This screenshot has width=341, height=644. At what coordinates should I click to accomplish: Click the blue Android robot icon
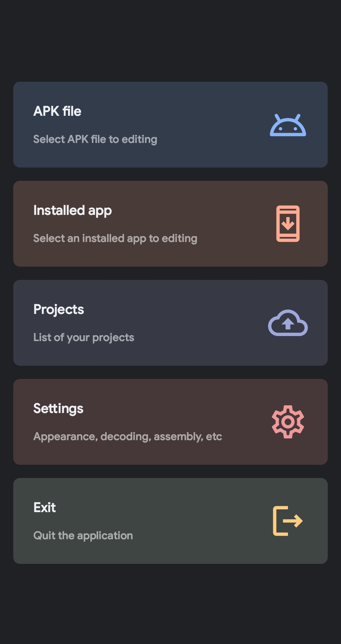pyautogui.click(x=288, y=125)
